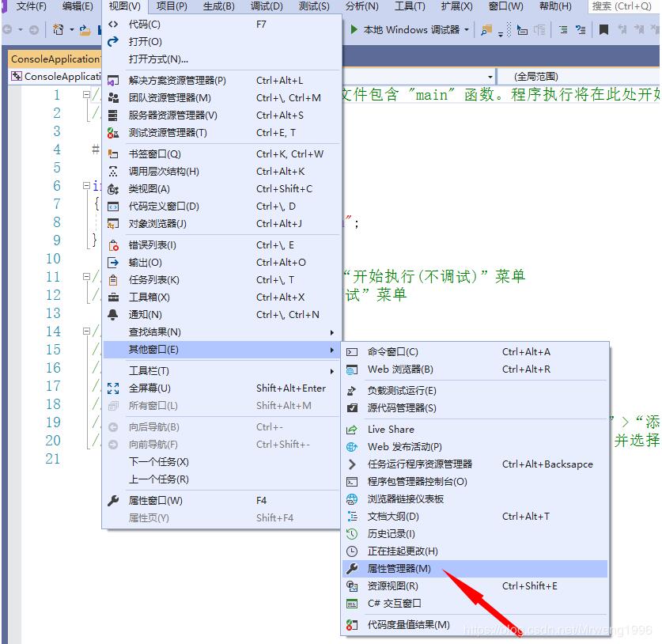Click the 代码(C) code view icon
This screenshot has width=662, height=644.
[113, 25]
